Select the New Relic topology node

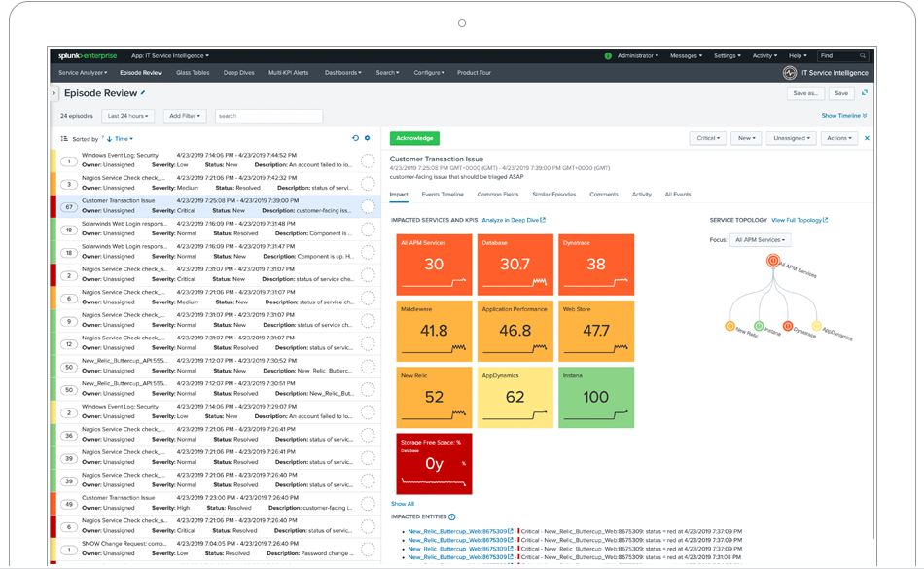click(729, 326)
